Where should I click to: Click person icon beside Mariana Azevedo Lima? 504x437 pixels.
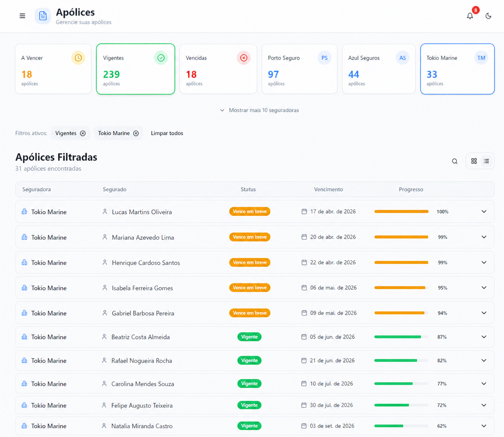click(x=105, y=237)
